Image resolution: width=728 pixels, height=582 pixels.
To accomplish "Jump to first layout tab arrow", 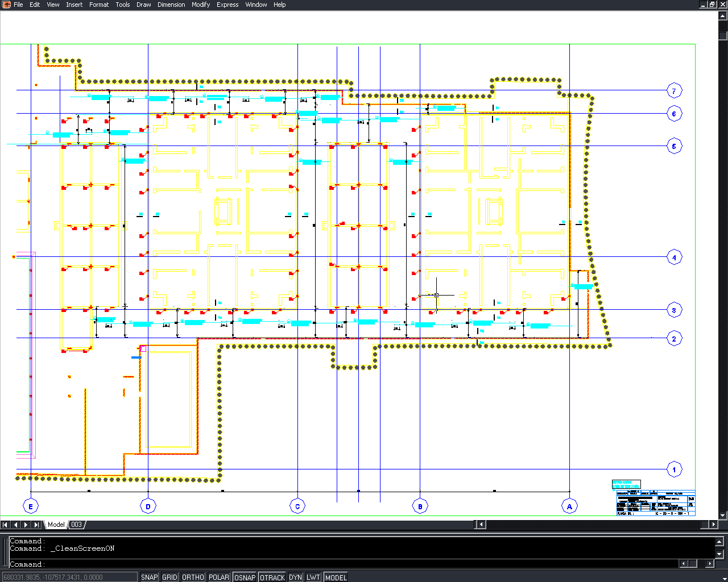I will (6, 525).
